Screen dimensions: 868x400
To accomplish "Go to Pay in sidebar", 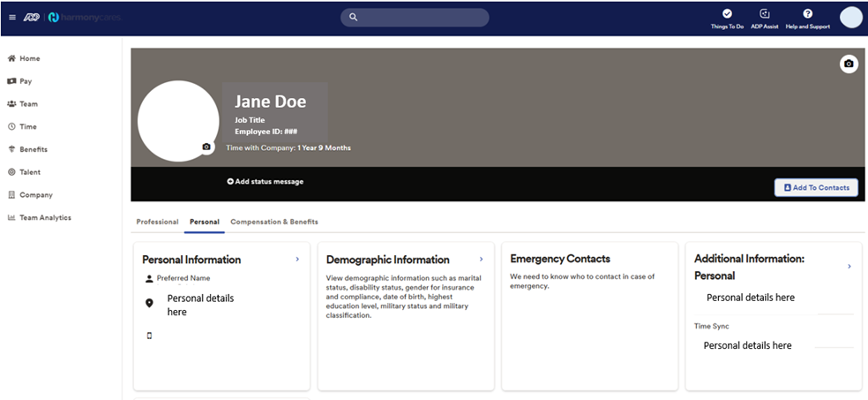I will coord(26,81).
